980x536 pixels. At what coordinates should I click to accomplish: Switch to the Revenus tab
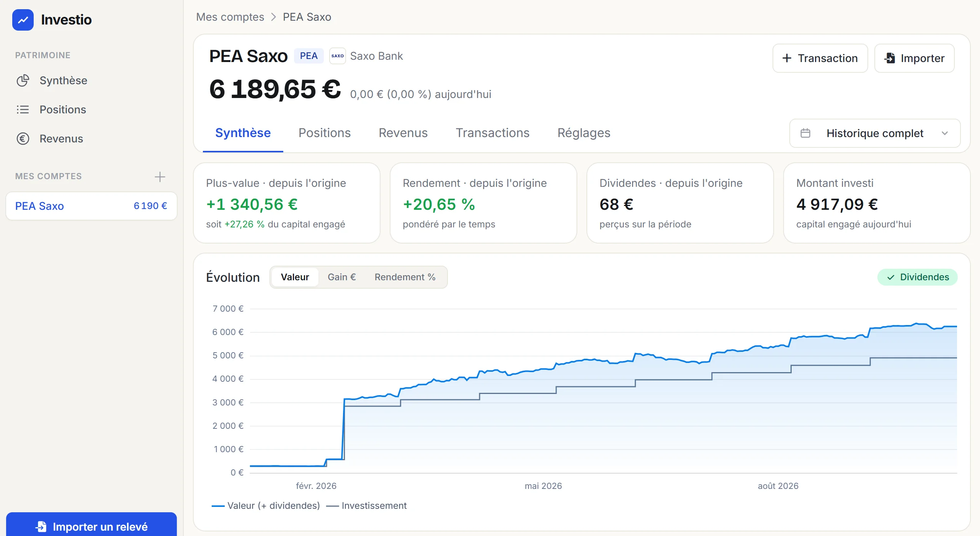pos(403,133)
